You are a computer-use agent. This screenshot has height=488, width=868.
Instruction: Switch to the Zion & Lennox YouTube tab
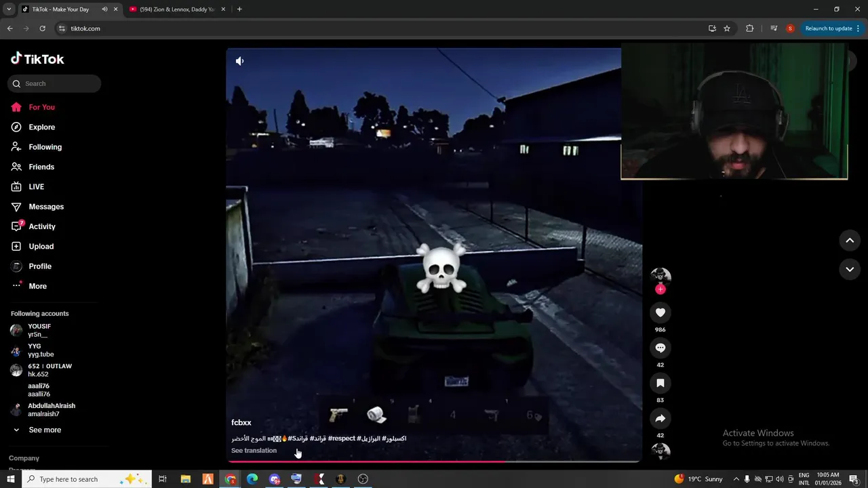tap(177, 9)
